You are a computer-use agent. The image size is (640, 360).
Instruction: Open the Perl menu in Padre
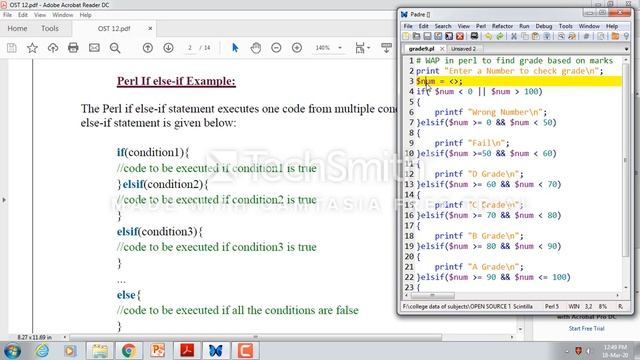(x=481, y=26)
